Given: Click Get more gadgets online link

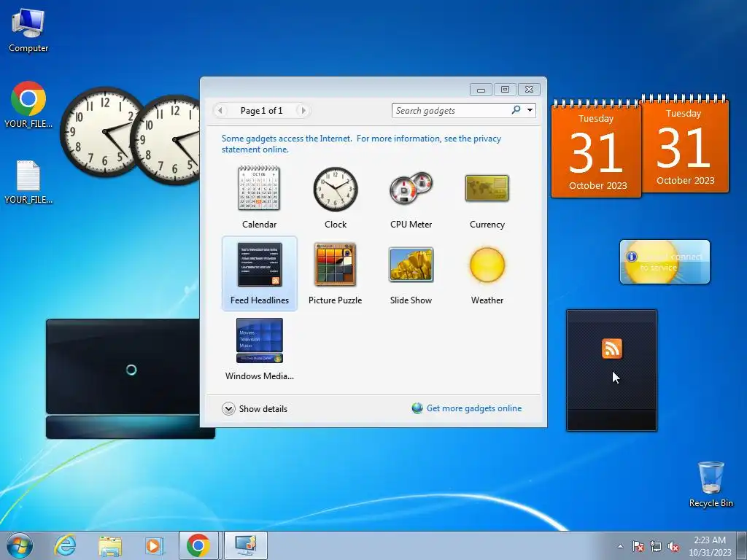Looking at the screenshot, I should [x=474, y=408].
